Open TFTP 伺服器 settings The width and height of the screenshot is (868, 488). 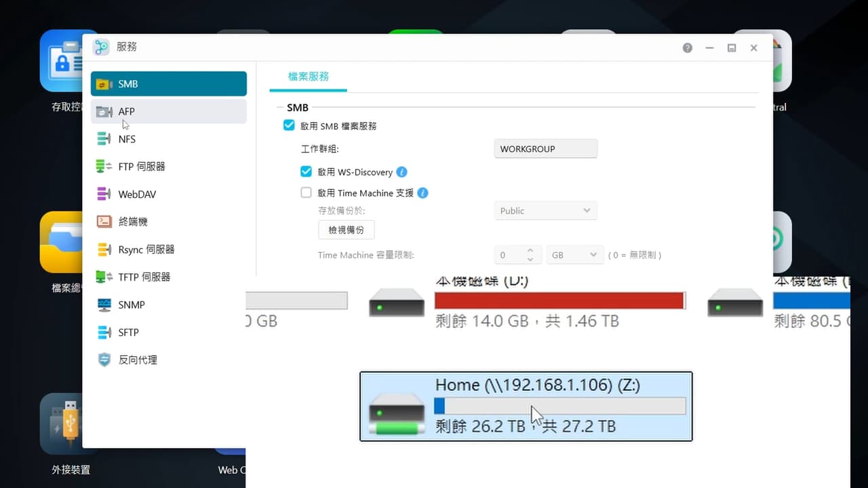coord(168,277)
